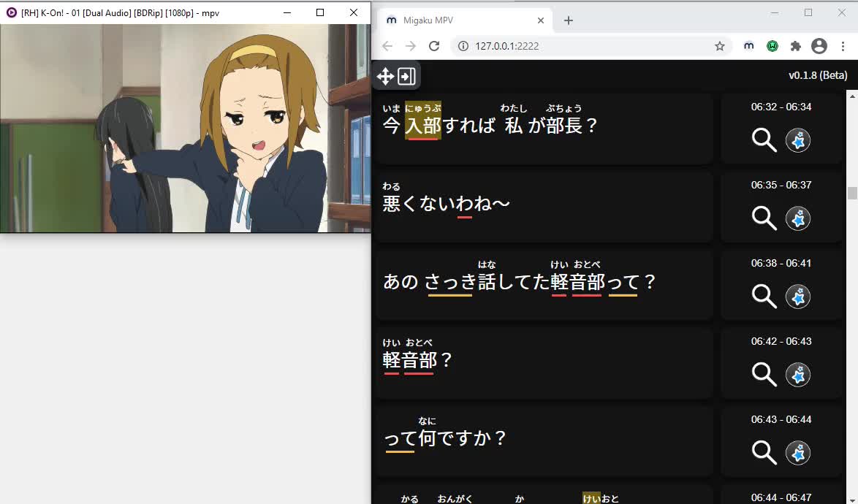Search the 06:42 - 06:43 subtitle line
Viewport: 858px width, 504px height.
point(764,375)
